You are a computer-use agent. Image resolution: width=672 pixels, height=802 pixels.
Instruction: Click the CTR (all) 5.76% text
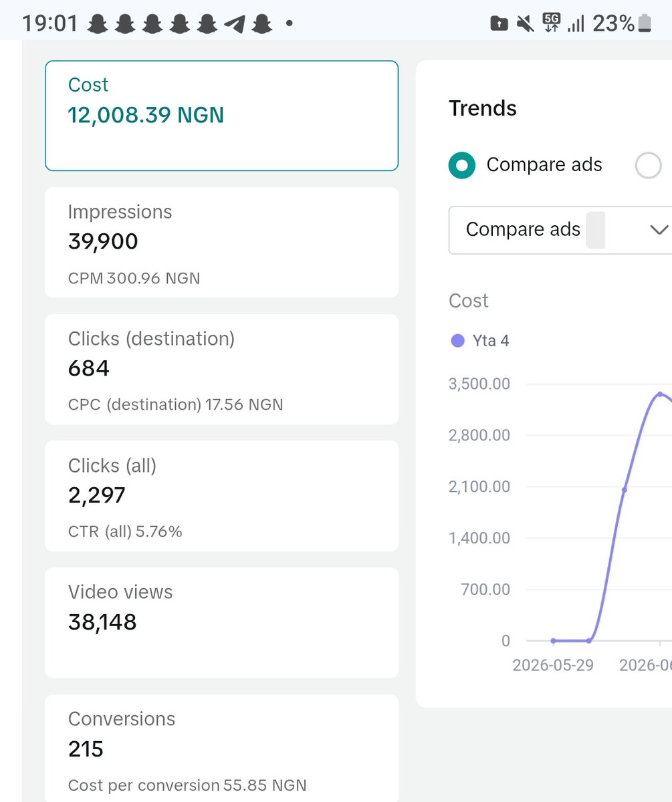125,532
